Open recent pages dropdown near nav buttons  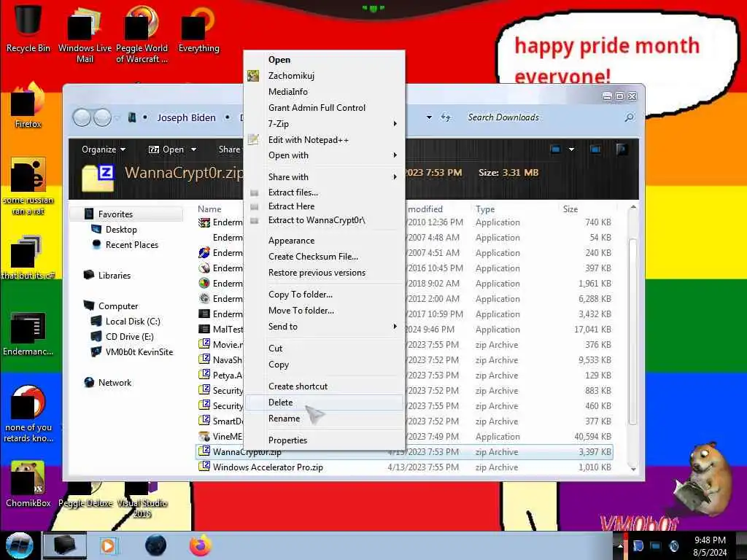pyautogui.click(x=117, y=117)
